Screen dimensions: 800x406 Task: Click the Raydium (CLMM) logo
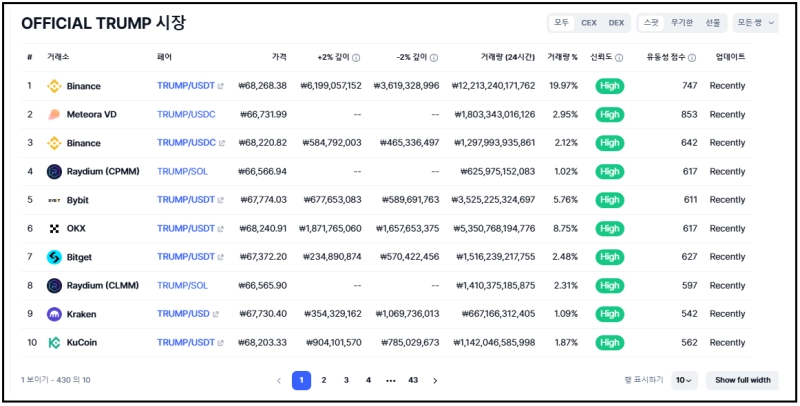54,286
